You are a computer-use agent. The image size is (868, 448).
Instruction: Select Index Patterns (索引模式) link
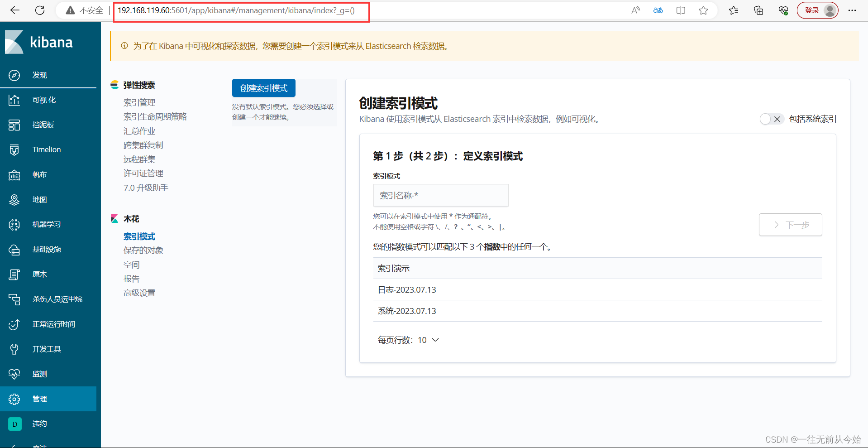tap(139, 236)
